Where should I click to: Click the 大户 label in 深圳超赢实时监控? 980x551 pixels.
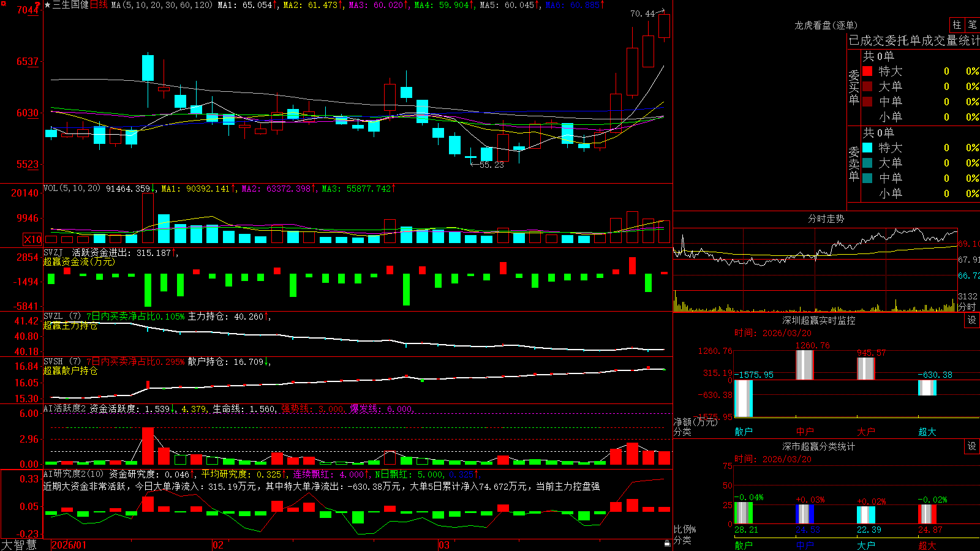pos(866,432)
